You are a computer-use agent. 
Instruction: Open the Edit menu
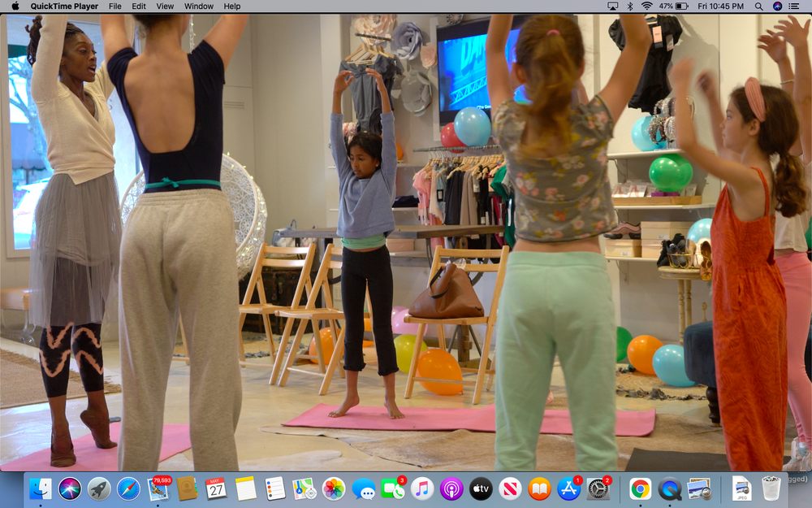click(x=139, y=7)
